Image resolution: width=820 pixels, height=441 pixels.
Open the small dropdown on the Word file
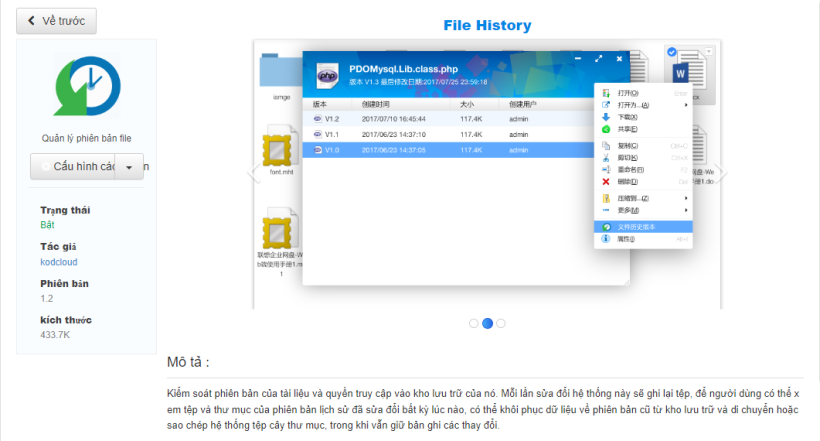709,52
